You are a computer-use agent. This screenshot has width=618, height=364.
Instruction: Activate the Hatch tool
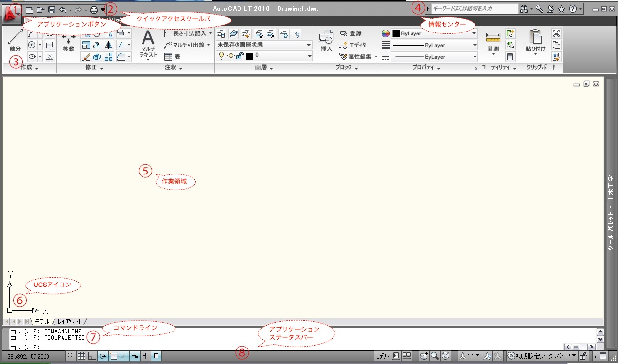(49, 57)
